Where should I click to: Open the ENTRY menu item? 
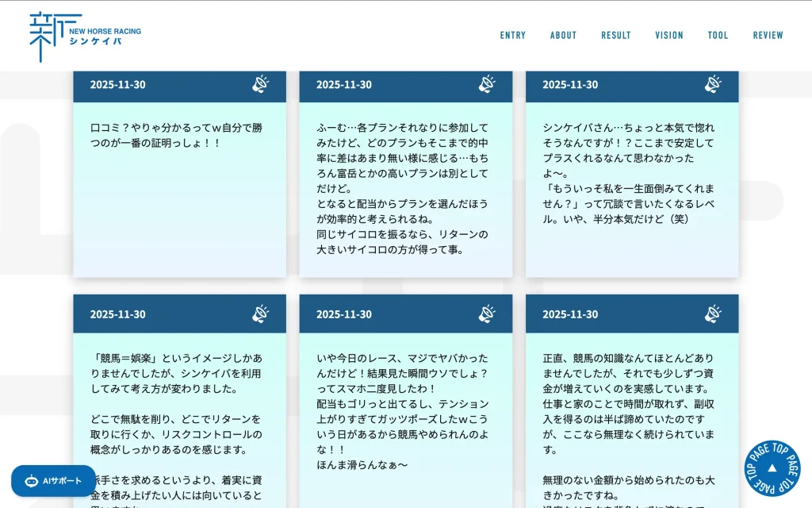(513, 35)
